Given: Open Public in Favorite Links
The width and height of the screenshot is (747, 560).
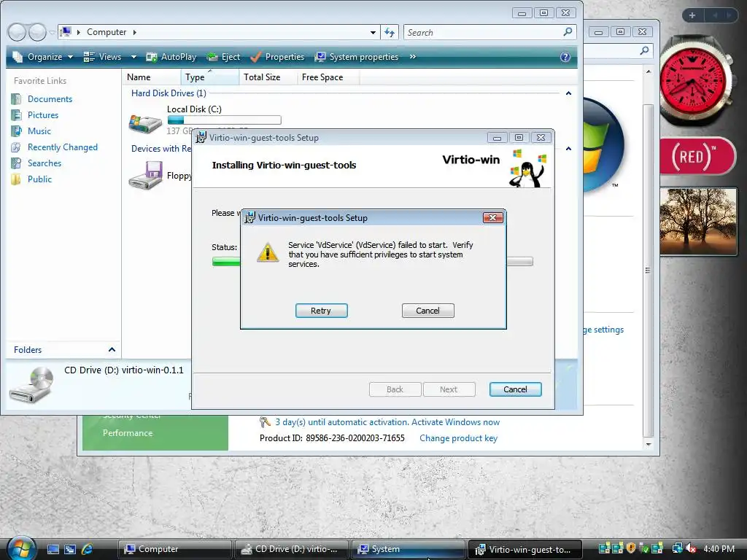Looking at the screenshot, I should tap(39, 179).
